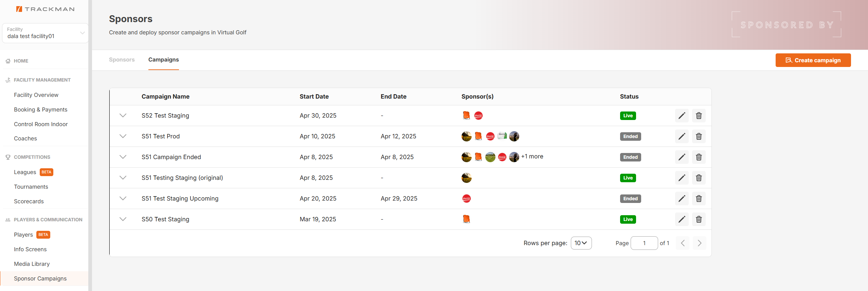This screenshot has width=868, height=291.
Task: Click trash icon for S51 Test Staging Upcoming
Action: [x=699, y=199]
